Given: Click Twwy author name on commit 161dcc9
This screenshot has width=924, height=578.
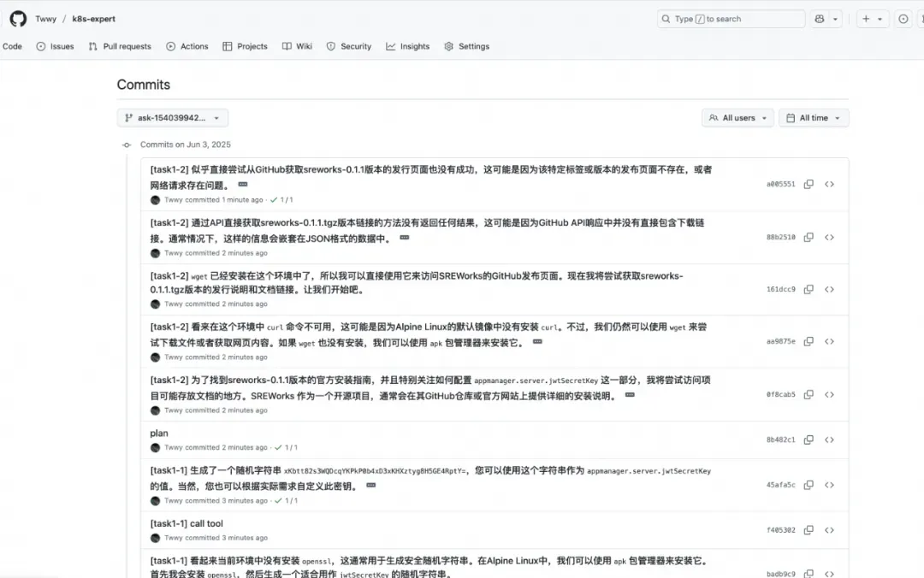Looking at the screenshot, I should point(173,304).
